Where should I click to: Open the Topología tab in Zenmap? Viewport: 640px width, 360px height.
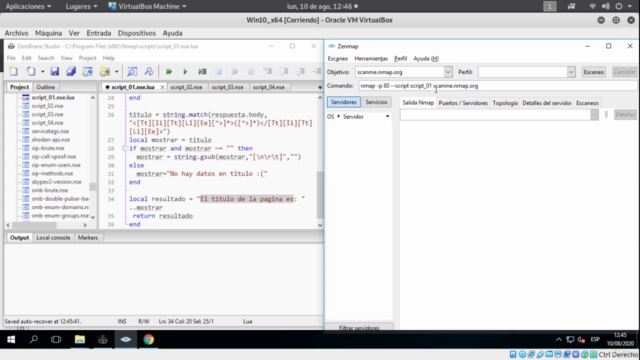[x=505, y=103]
